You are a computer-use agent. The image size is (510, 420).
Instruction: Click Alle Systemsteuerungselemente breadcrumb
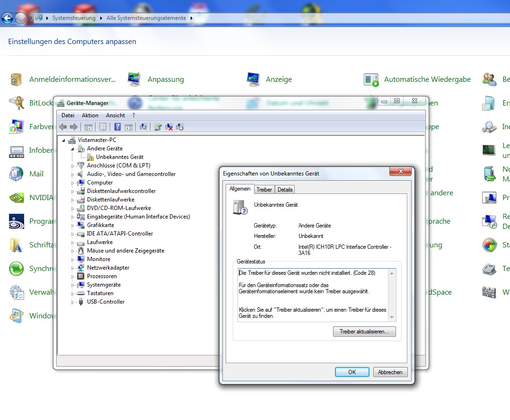146,18
